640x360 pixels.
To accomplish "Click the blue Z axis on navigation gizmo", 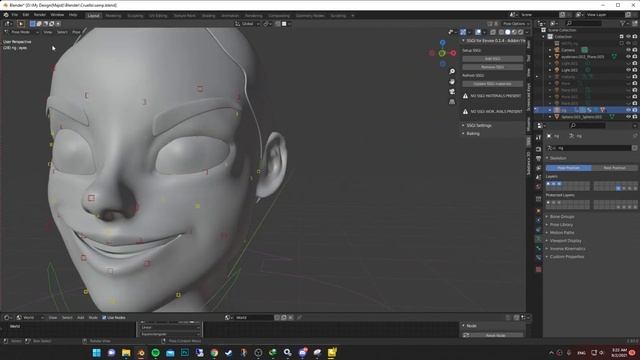I will [x=442, y=42].
